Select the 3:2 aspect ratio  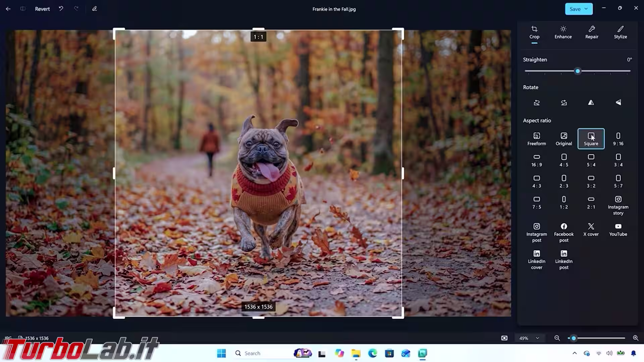point(591,181)
